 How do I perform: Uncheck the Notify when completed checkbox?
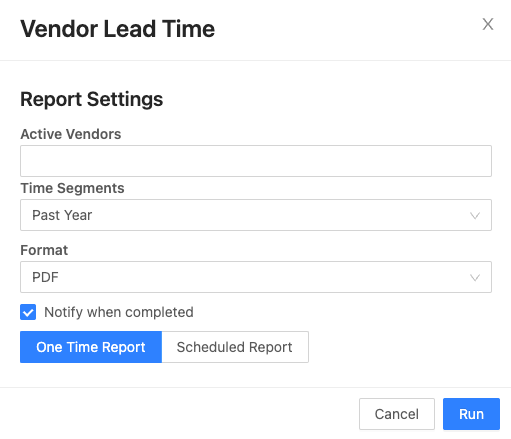28,312
